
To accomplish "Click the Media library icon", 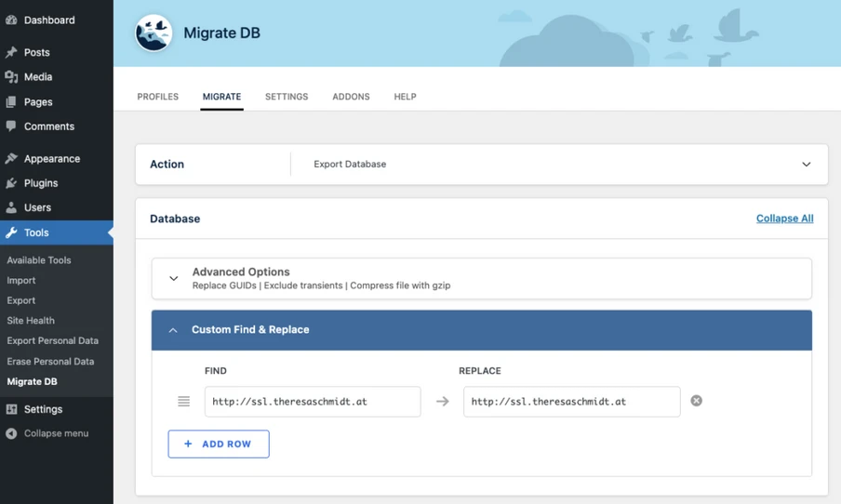I will click(x=11, y=77).
